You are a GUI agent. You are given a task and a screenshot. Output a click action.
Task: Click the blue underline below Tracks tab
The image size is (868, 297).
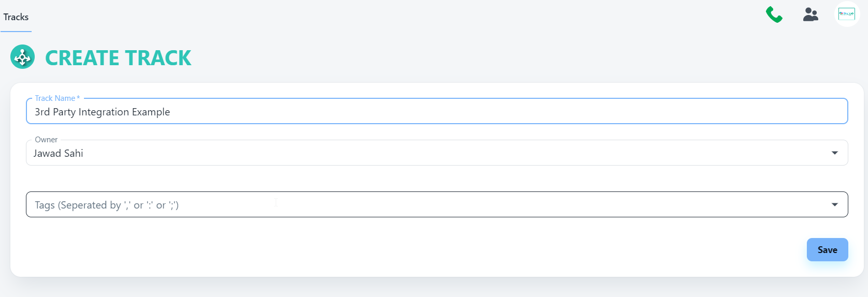(16, 32)
